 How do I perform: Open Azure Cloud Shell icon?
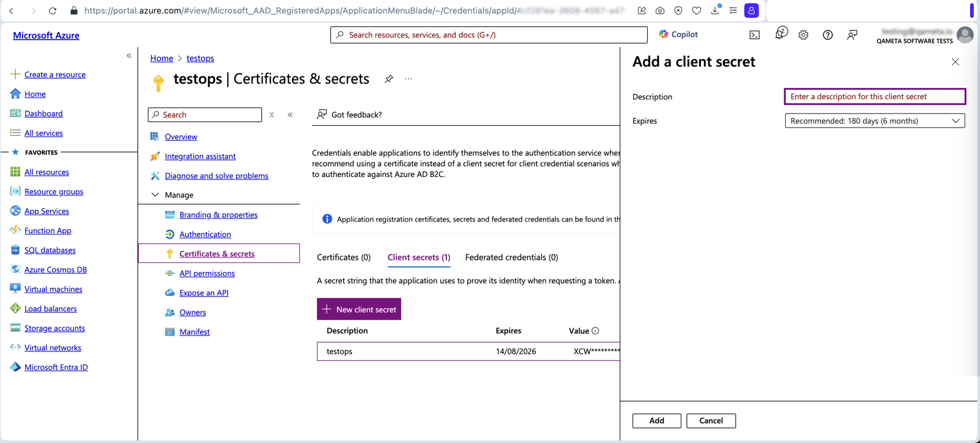[x=755, y=35]
